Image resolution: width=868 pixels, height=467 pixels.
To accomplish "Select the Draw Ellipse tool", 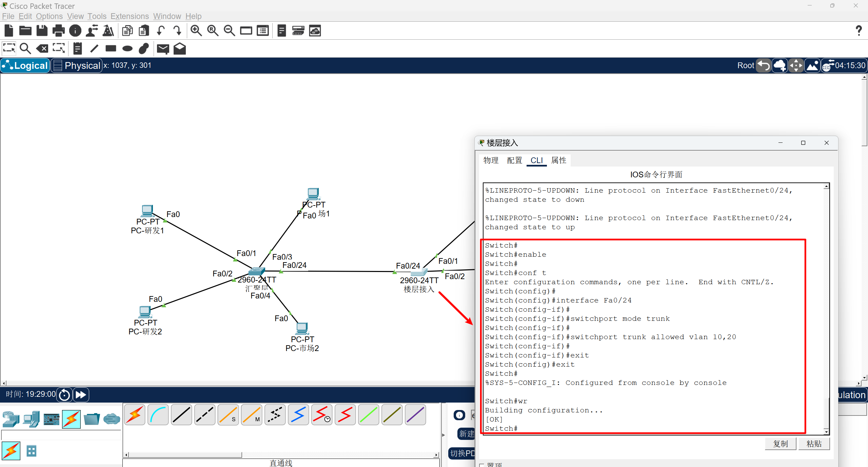I will tap(127, 48).
